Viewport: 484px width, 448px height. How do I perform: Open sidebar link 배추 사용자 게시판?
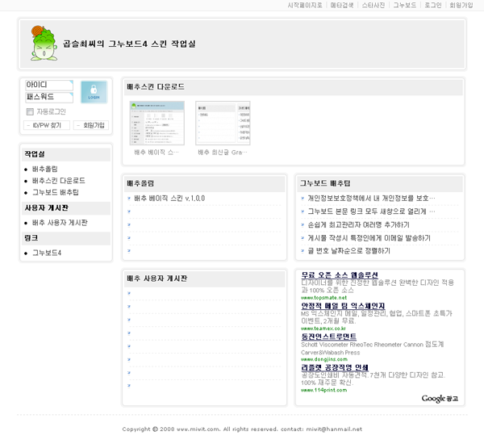[x=60, y=223]
